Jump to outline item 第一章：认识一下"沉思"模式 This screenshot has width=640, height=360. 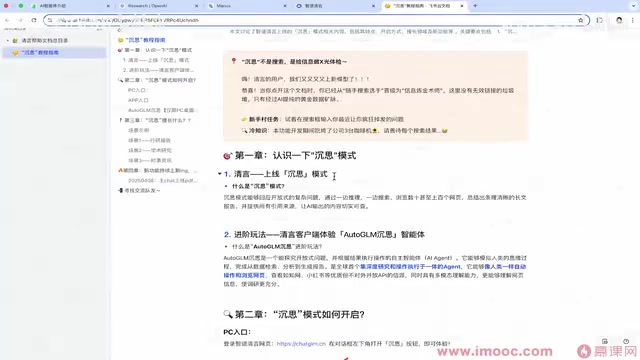158,50
